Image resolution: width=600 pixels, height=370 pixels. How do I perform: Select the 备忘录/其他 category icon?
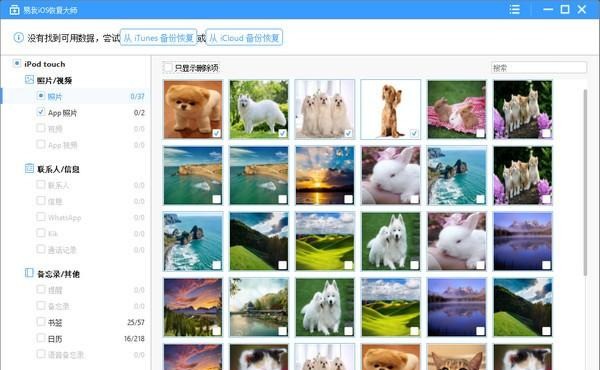(x=29, y=273)
